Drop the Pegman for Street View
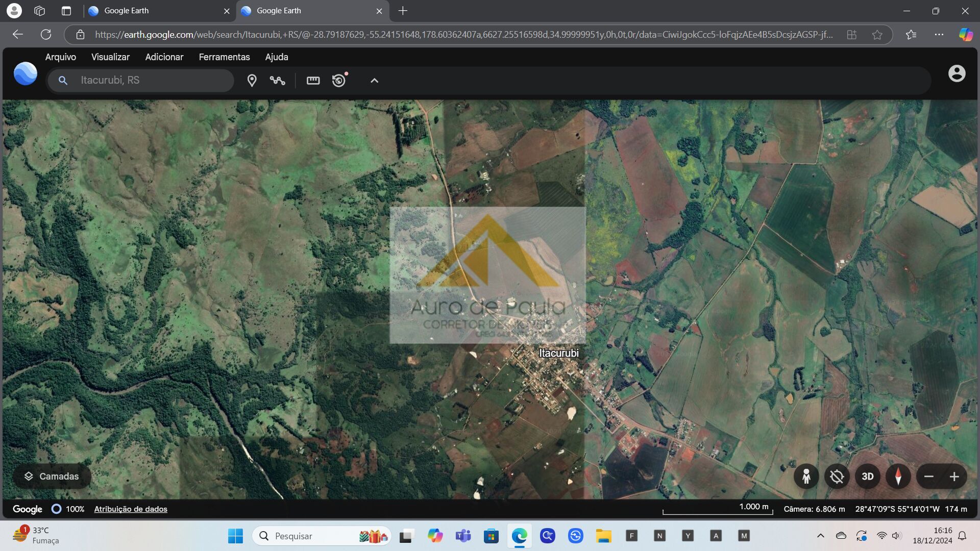Viewport: 980px width, 551px height. point(806,477)
